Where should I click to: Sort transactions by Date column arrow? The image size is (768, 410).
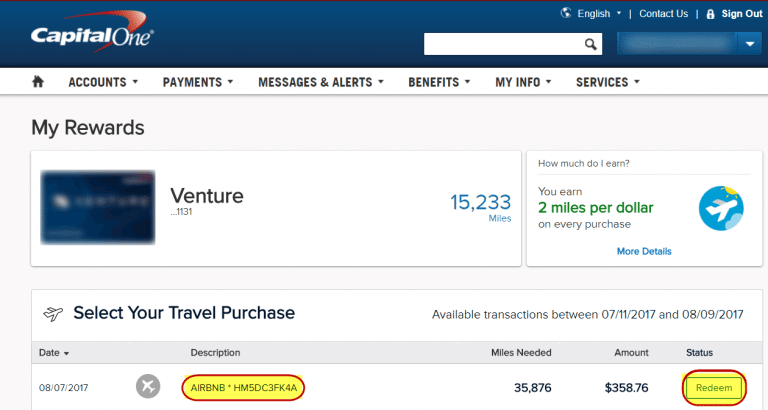pyautogui.click(x=66, y=353)
